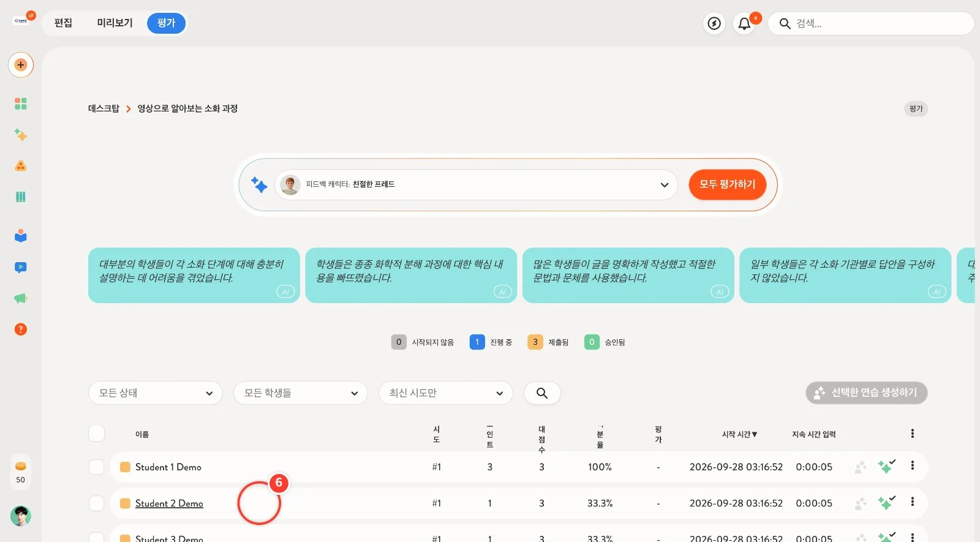This screenshot has height=542, width=980.
Task: Click the green megaphone icon
Action: 21,298
